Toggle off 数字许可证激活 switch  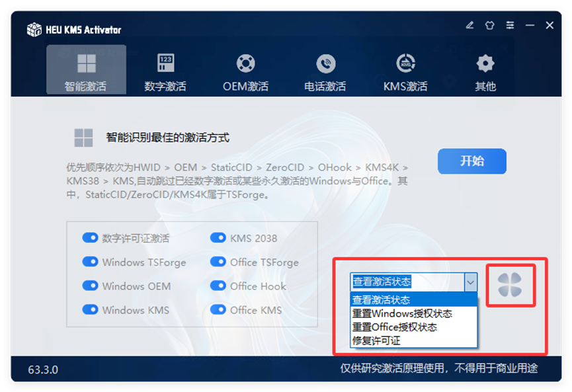(x=91, y=237)
